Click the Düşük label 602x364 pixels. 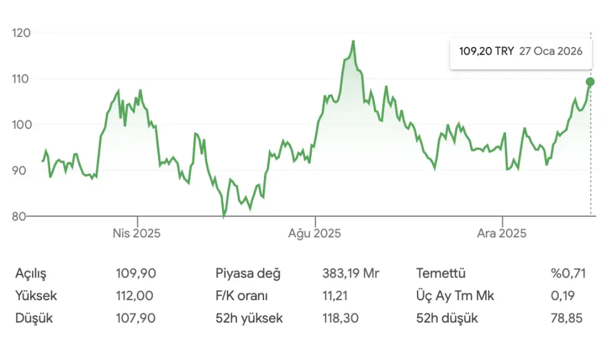34,318
